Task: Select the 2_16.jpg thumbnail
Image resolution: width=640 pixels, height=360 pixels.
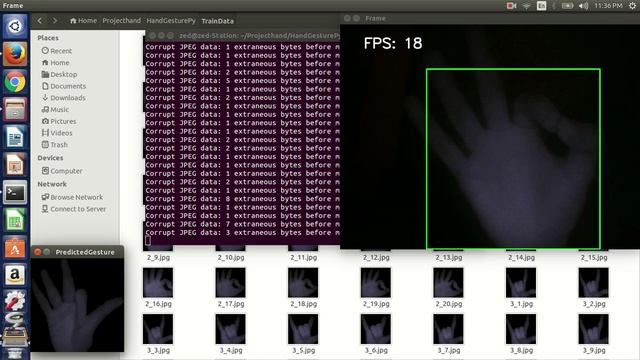Action: point(158,282)
